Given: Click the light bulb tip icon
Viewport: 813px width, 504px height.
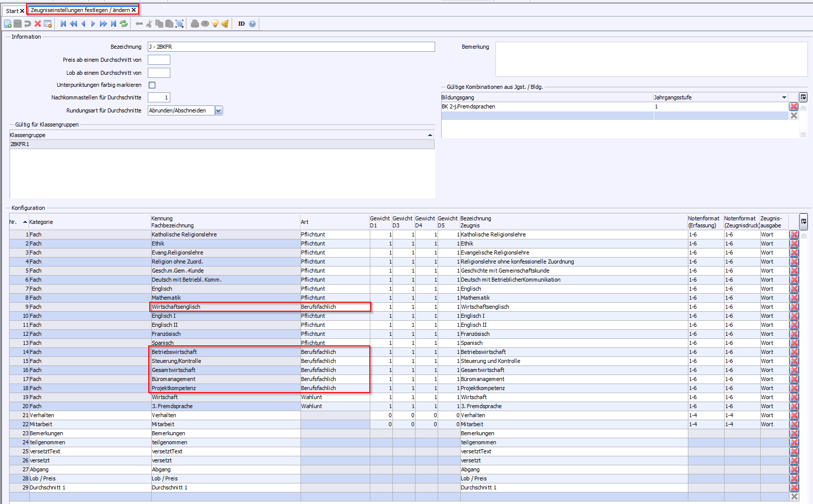Looking at the screenshot, I should click(215, 24).
